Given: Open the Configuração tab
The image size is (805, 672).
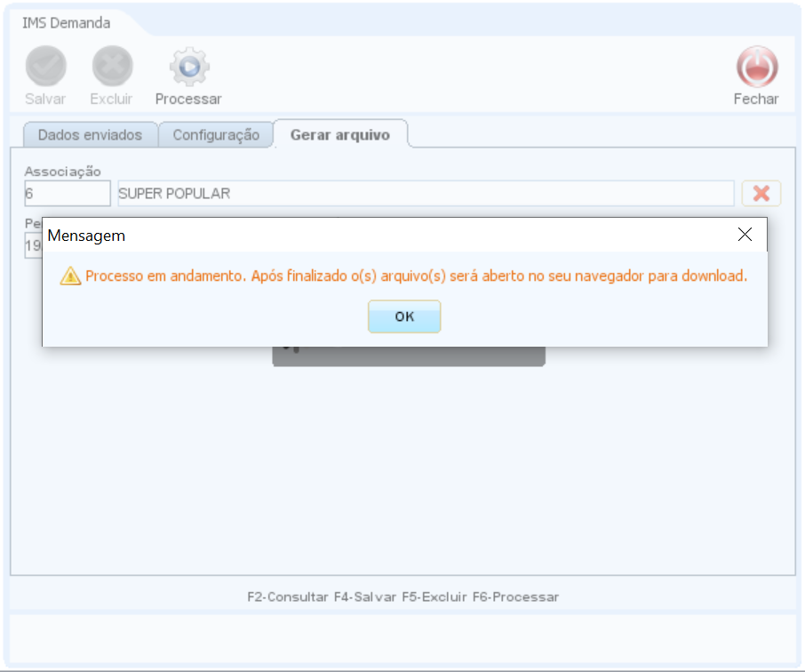Looking at the screenshot, I should (216, 135).
